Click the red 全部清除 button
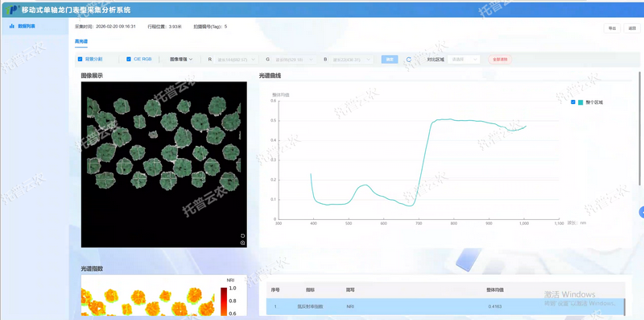The height and width of the screenshot is (320, 644). (500, 60)
